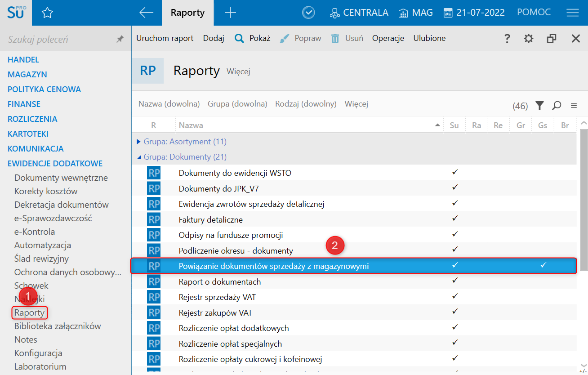Toggle Su checkmark for Rejestr sprzedaży VAT
Image resolution: width=588 pixels, height=375 pixels.
454,296
